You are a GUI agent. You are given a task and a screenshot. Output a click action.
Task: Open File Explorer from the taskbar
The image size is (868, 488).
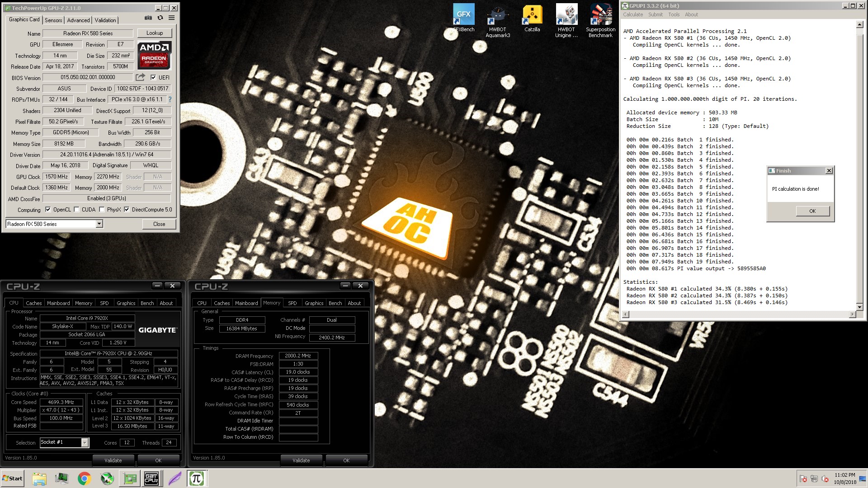pyautogui.click(x=39, y=479)
